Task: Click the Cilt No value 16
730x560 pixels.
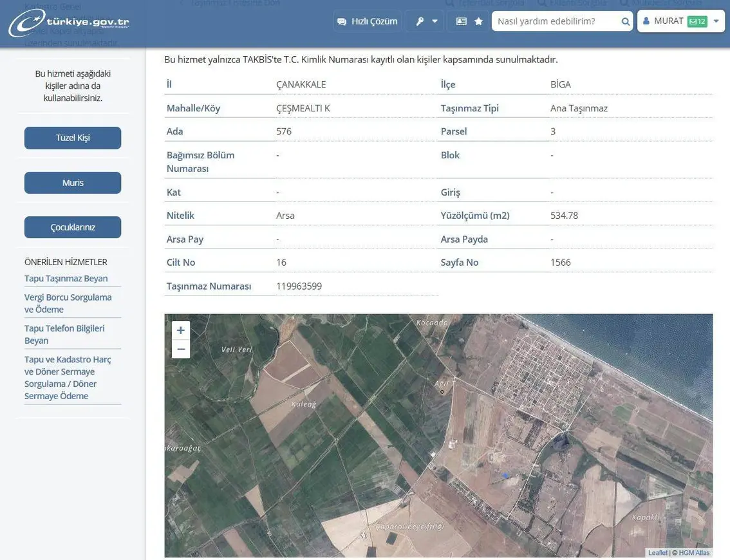Action: 281,263
